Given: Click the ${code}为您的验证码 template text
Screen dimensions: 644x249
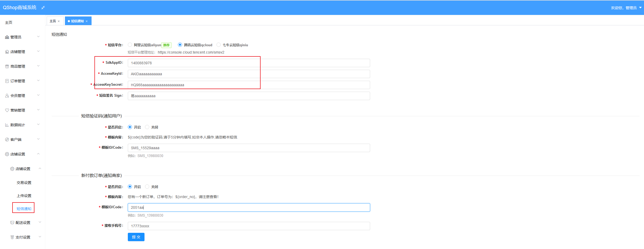Looking at the screenshot, I should point(183,137).
